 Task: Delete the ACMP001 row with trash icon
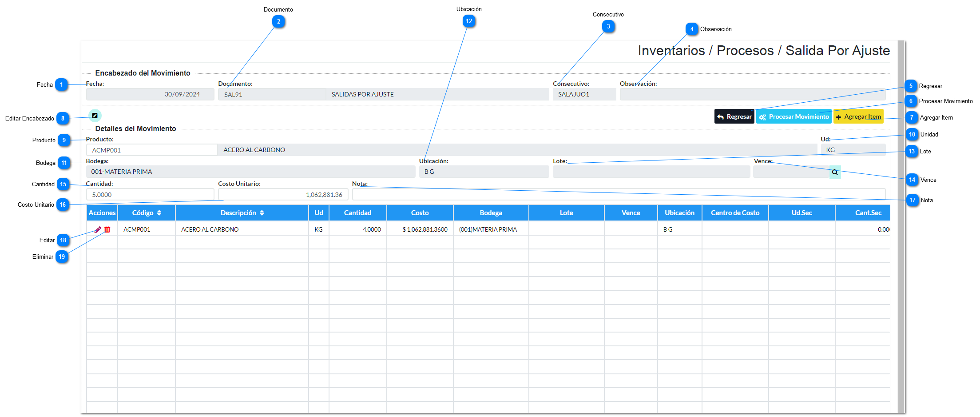[107, 230]
